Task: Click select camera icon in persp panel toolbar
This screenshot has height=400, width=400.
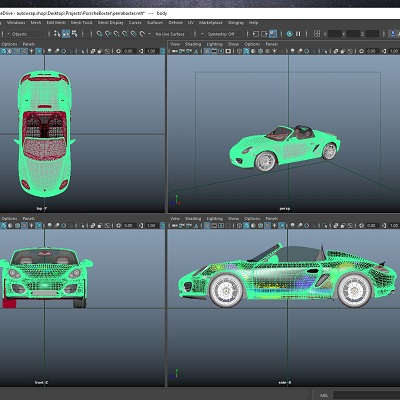Action: [x=174, y=51]
